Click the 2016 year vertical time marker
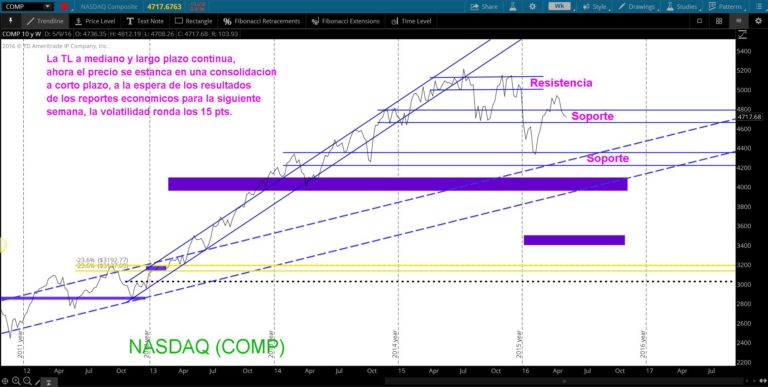This screenshot has height=387, width=768. coord(643,344)
